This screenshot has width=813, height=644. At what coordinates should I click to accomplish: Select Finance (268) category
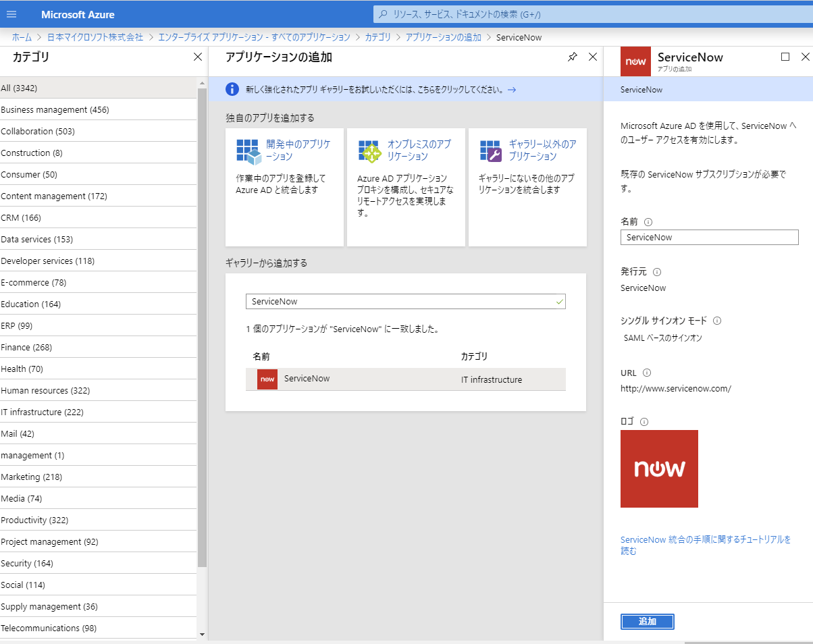(99, 347)
